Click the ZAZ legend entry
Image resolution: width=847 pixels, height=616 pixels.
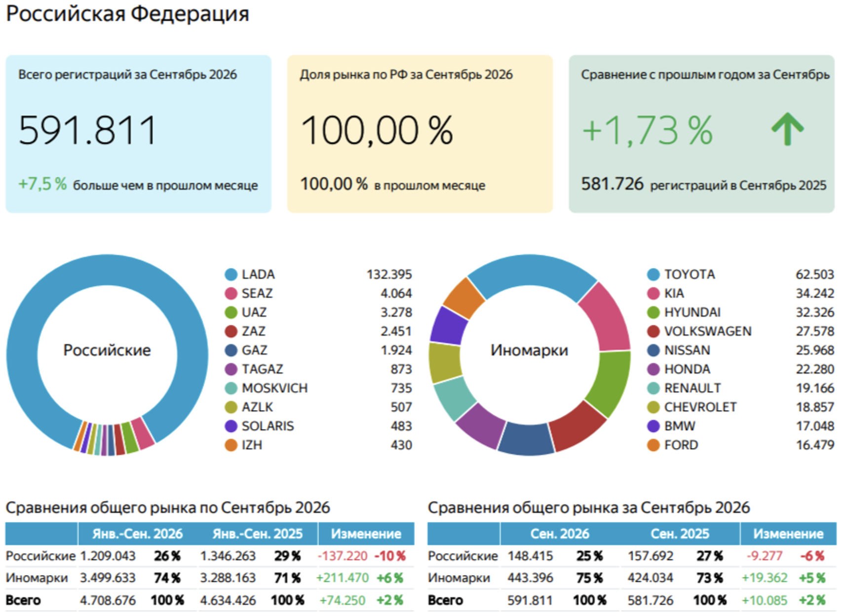pos(318,331)
